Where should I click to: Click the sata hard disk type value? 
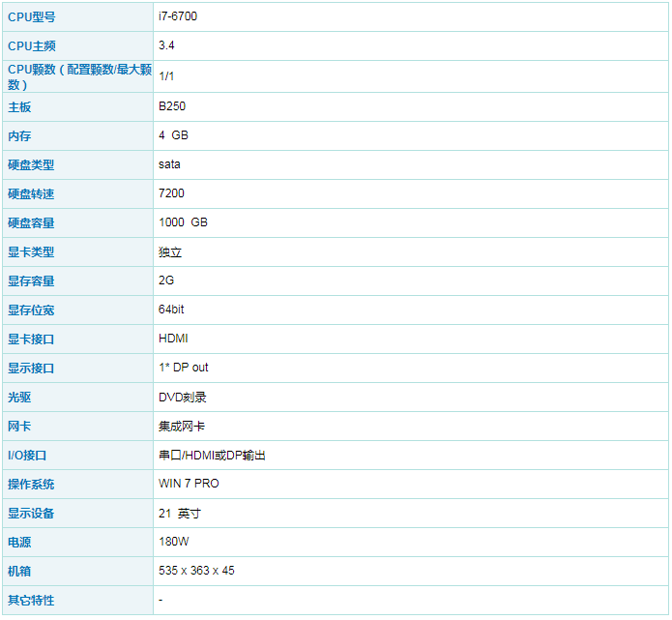[x=169, y=164]
